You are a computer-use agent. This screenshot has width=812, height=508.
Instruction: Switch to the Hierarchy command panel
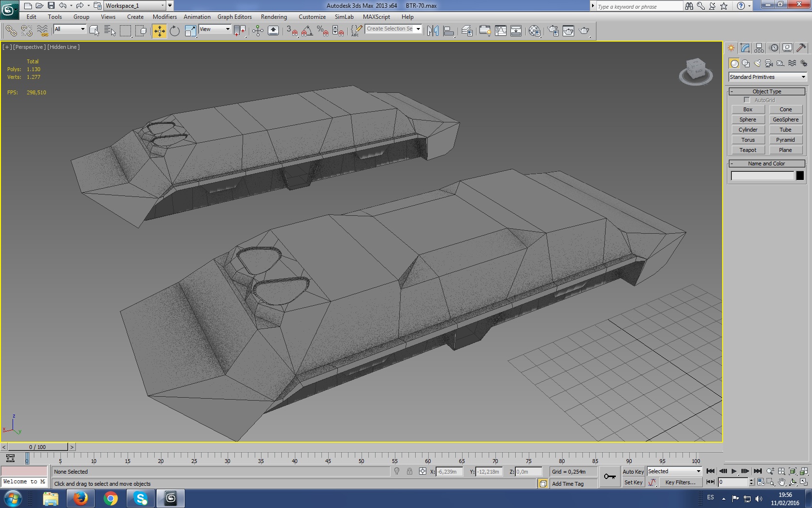[759, 48]
